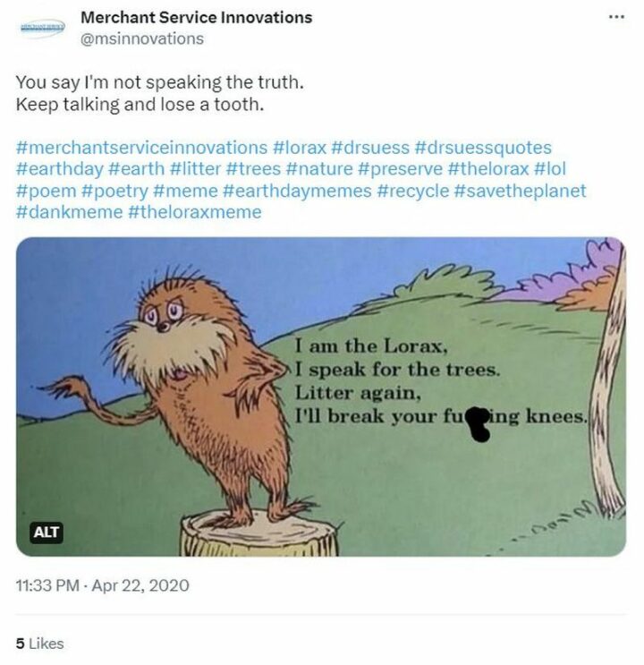The image size is (644, 665).
Task: Open the Lorax meme image
Action: click(x=321, y=396)
